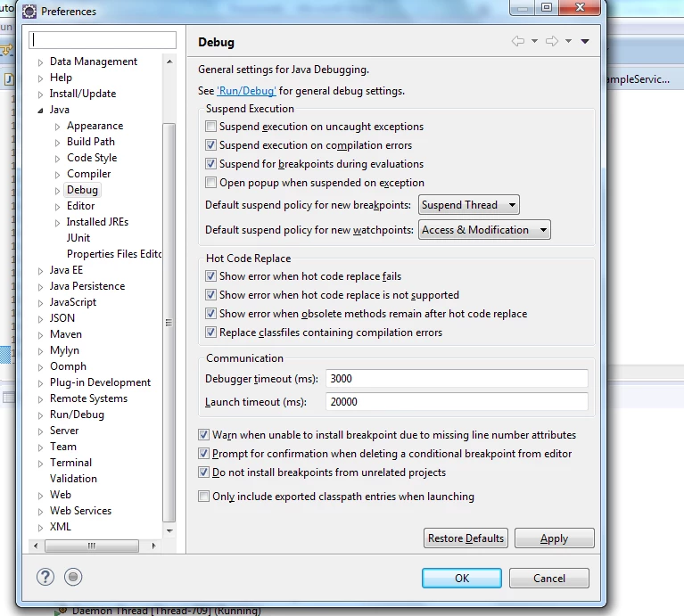Select the Install/Update tree item

pos(83,94)
